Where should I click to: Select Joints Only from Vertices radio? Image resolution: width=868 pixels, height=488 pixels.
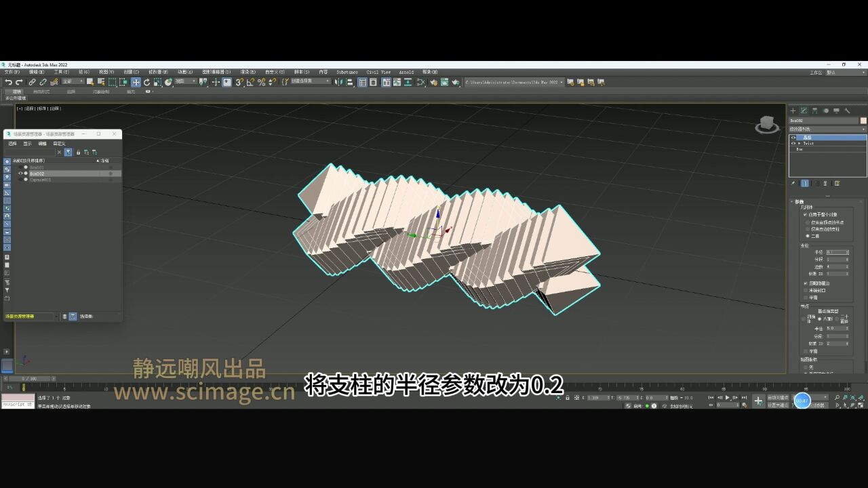807,222
